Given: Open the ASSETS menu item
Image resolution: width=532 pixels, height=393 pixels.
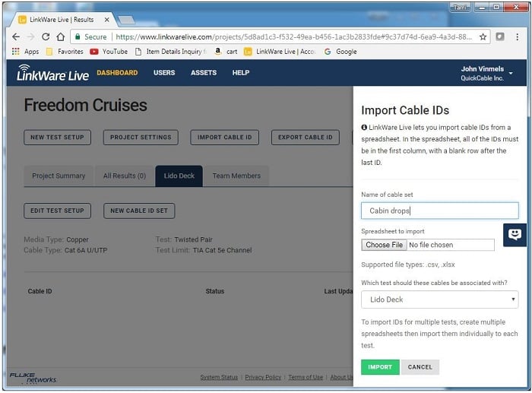Looking at the screenshot, I should tap(203, 73).
